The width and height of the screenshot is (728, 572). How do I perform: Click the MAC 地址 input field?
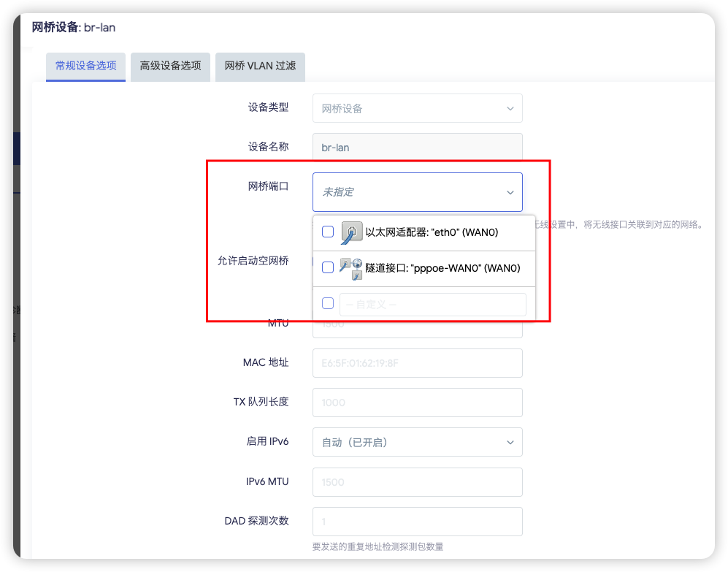[x=417, y=363]
